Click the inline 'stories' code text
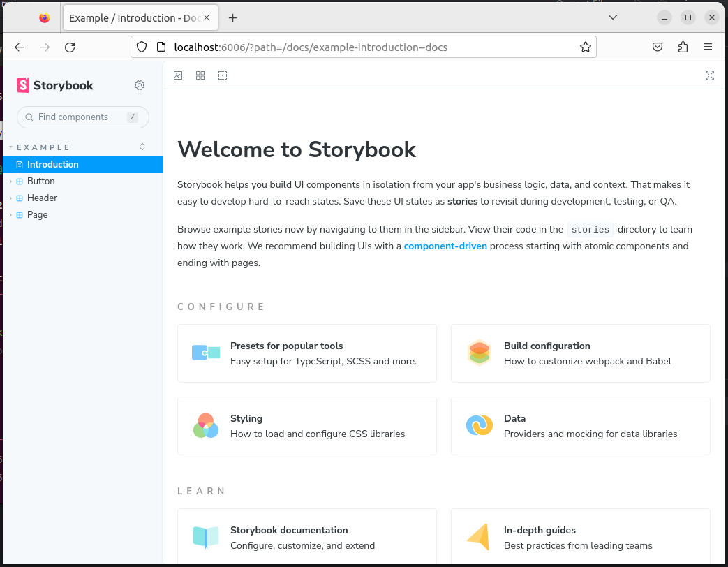This screenshot has height=567, width=728. [590, 230]
